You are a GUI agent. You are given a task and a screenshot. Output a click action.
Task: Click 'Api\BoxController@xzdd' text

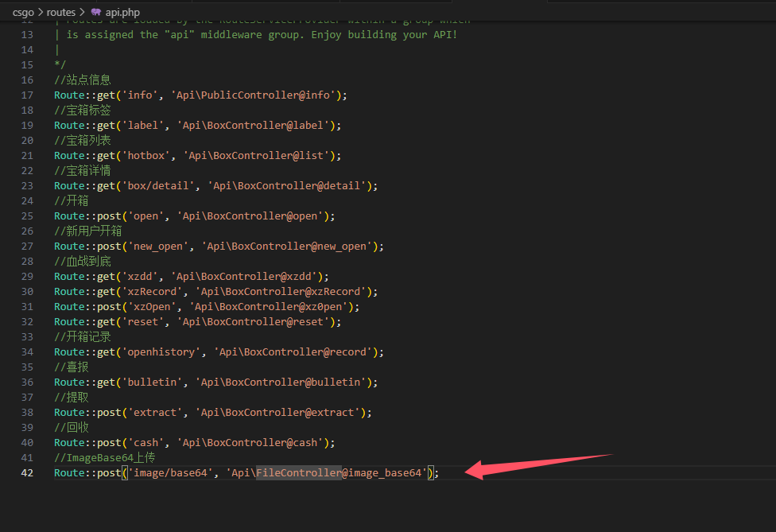(x=244, y=277)
